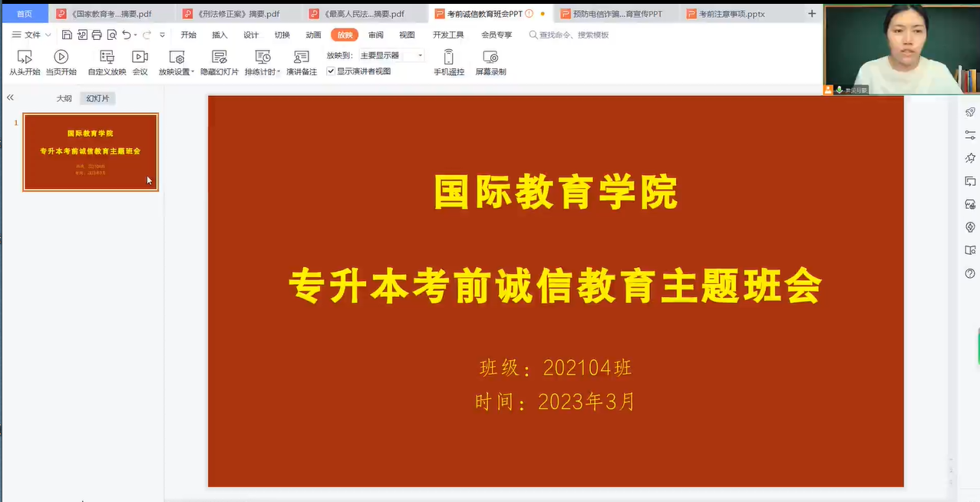Screen dimensions: 980x502
Task: Collapse the slide panel with double chevron
Action: (11, 97)
